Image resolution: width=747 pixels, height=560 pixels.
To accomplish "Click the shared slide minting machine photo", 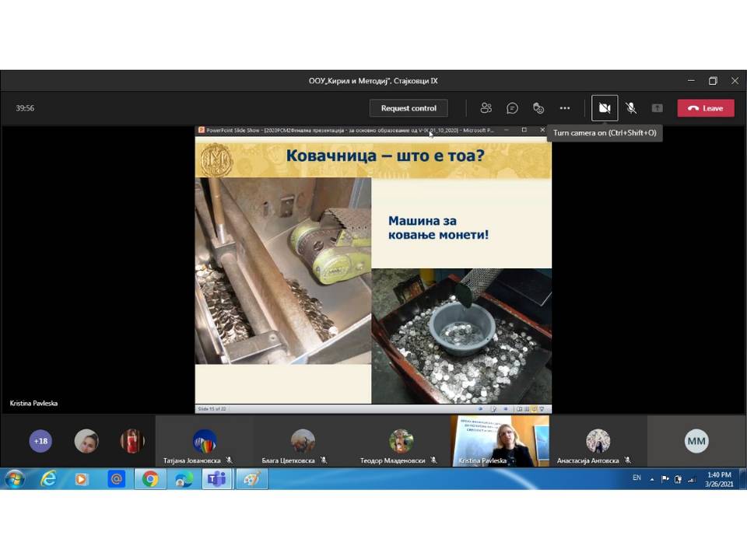I will 283,271.
